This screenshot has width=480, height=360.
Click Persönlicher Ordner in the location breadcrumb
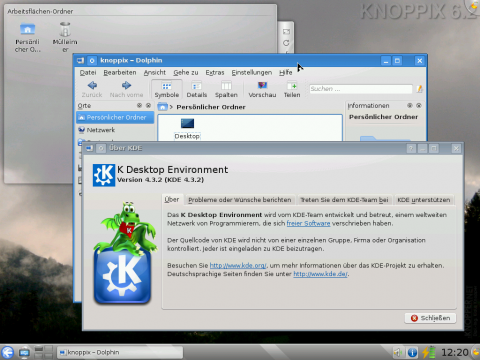[x=211, y=107]
